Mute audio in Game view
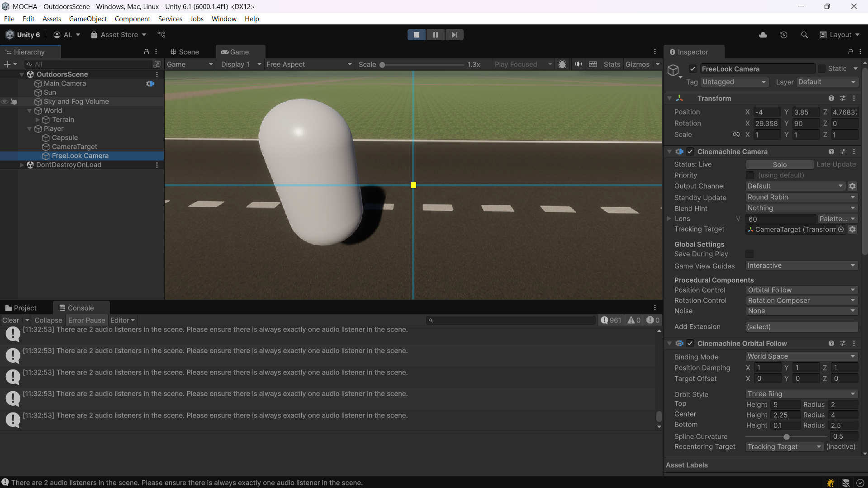Image resolution: width=868 pixels, height=488 pixels. pos(578,64)
